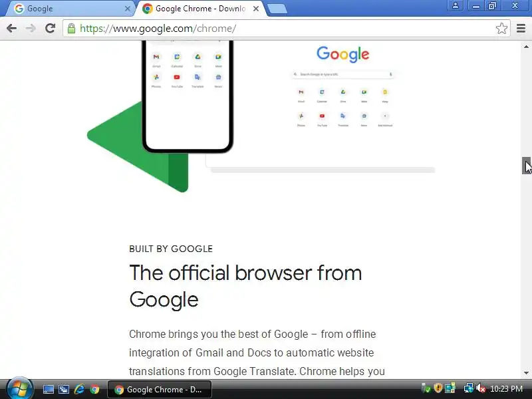Open the security shield tray icon
Viewport: 532px width, 399px height.
pyautogui.click(x=438, y=388)
